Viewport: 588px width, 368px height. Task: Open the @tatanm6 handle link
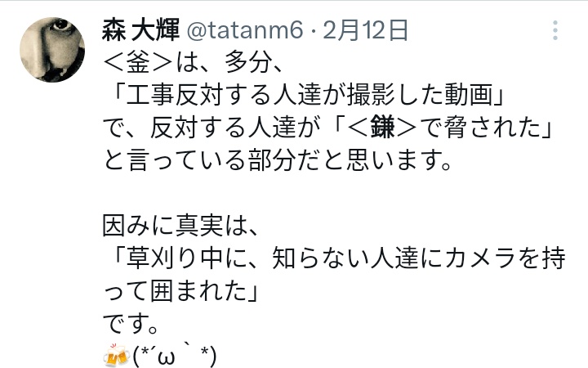(244, 30)
